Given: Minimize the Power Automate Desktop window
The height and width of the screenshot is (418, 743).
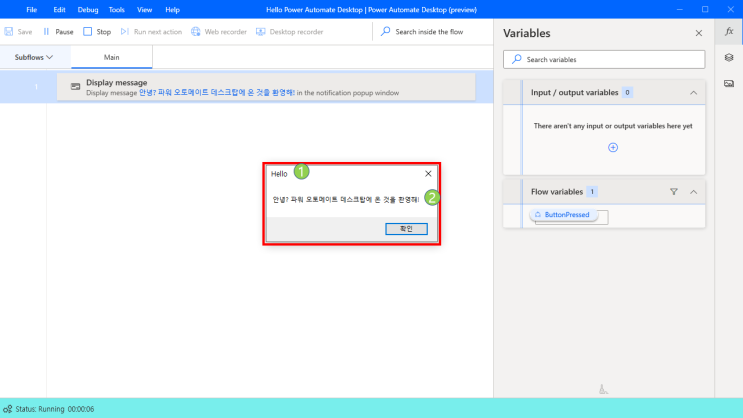Looking at the screenshot, I should coord(680,9).
